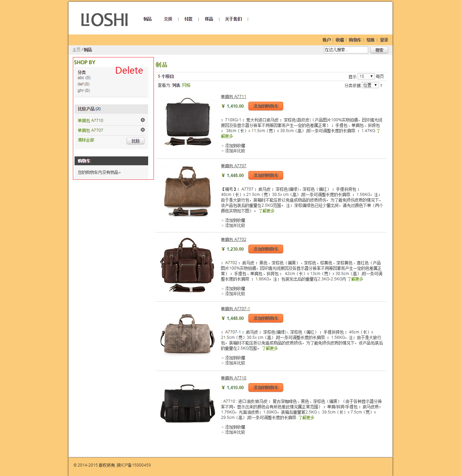The image size is (461, 476).
Task: Open the 制品 menu item
Action: click(147, 19)
